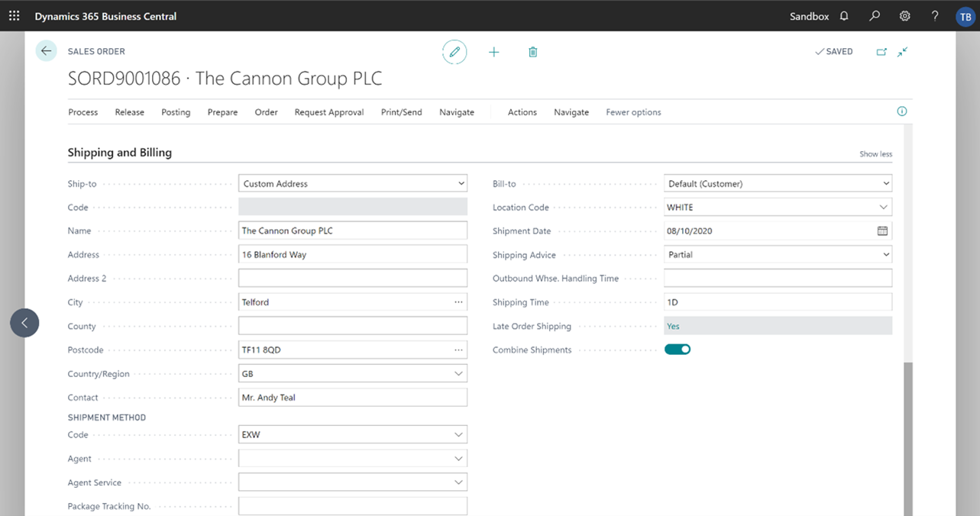980x516 pixels.
Task: Open the Posting menu
Action: [176, 112]
